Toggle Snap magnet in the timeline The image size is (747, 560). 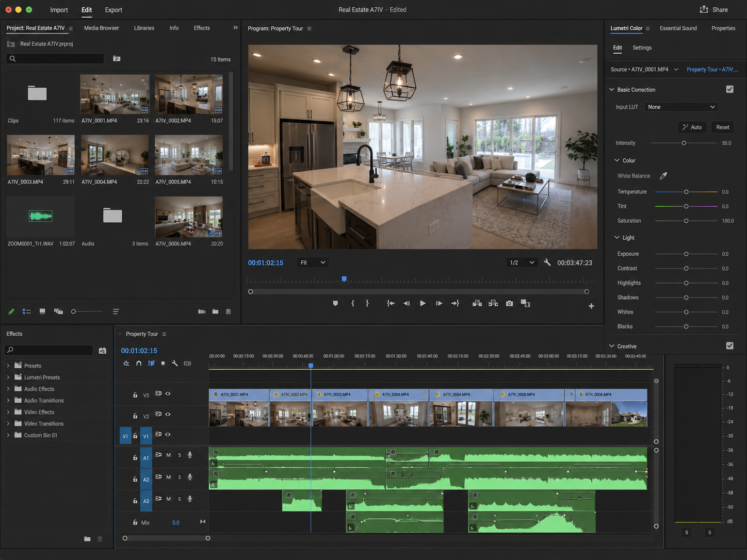click(x=139, y=364)
